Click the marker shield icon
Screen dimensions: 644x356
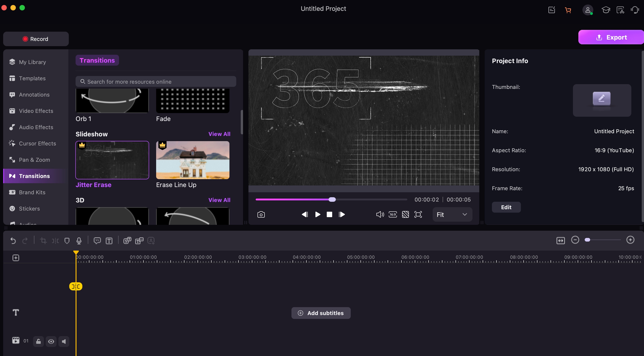click(x=67, y=241)
